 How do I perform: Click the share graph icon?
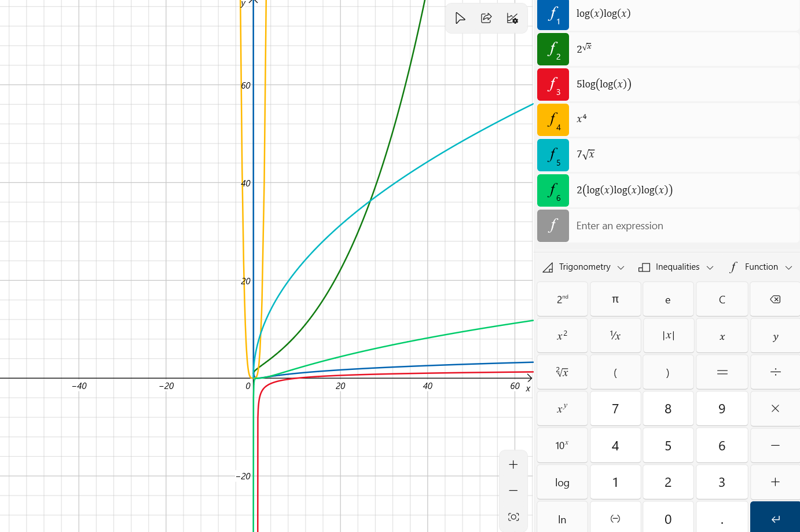[x=486, y=19]
